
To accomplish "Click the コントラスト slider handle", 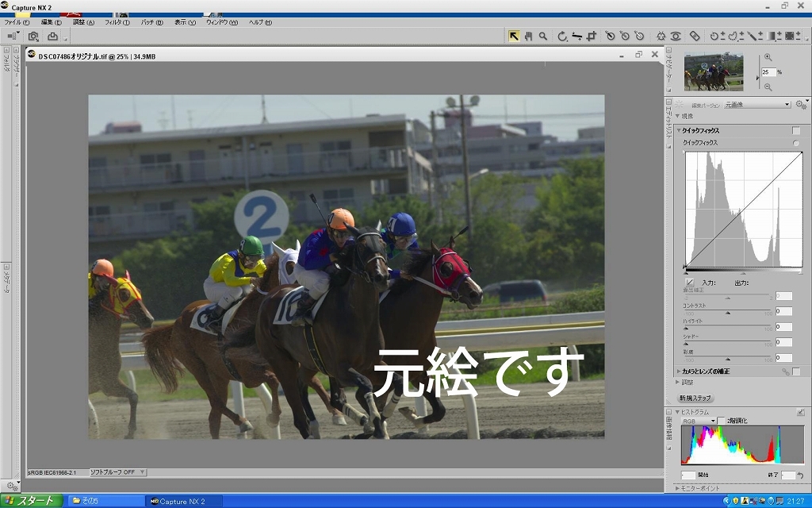I will coord(728,313).
